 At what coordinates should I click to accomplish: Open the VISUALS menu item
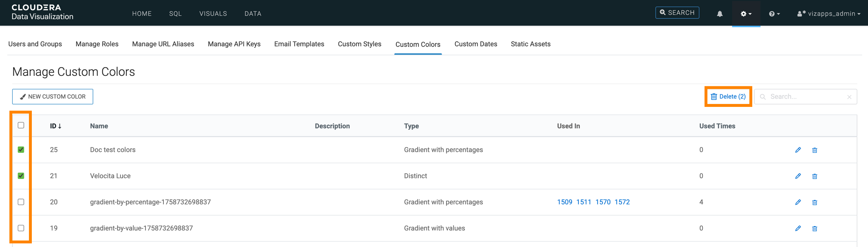pos(213,14)
